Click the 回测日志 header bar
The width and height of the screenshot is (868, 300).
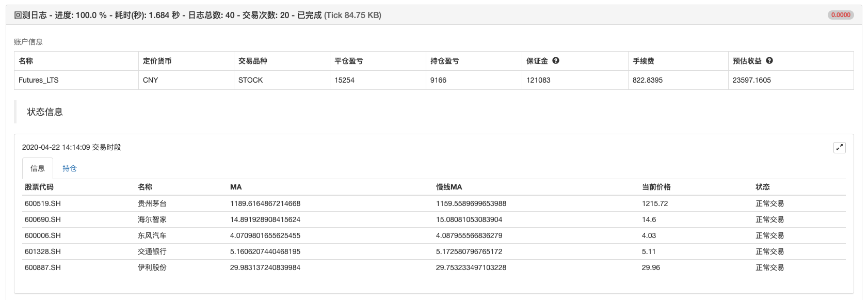(434, 15)
